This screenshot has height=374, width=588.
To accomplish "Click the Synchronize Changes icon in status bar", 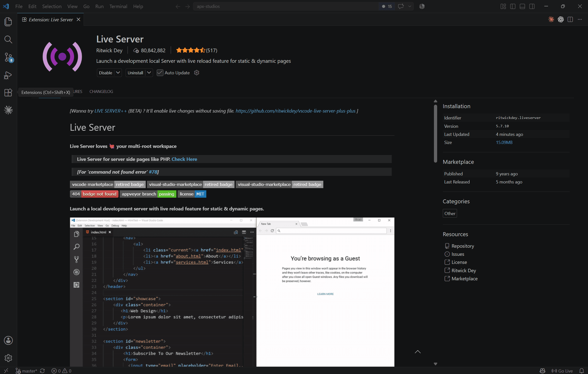I will click(x=42, y=371).
